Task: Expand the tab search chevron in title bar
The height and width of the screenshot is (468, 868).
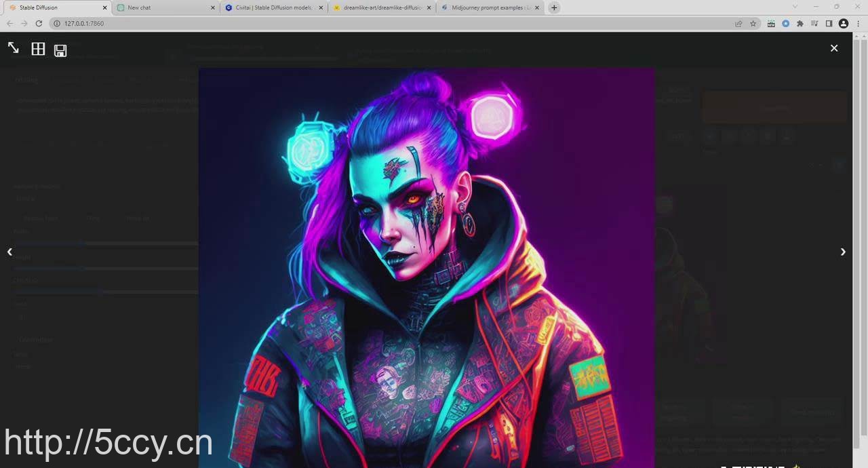Action: (x=795, y=7)
